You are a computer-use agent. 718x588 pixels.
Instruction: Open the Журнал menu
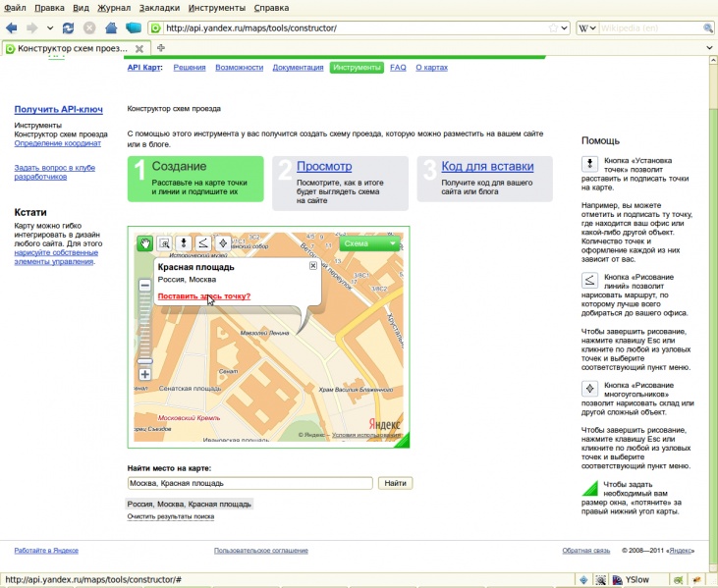pyautogui.click(x=114, y=8)
